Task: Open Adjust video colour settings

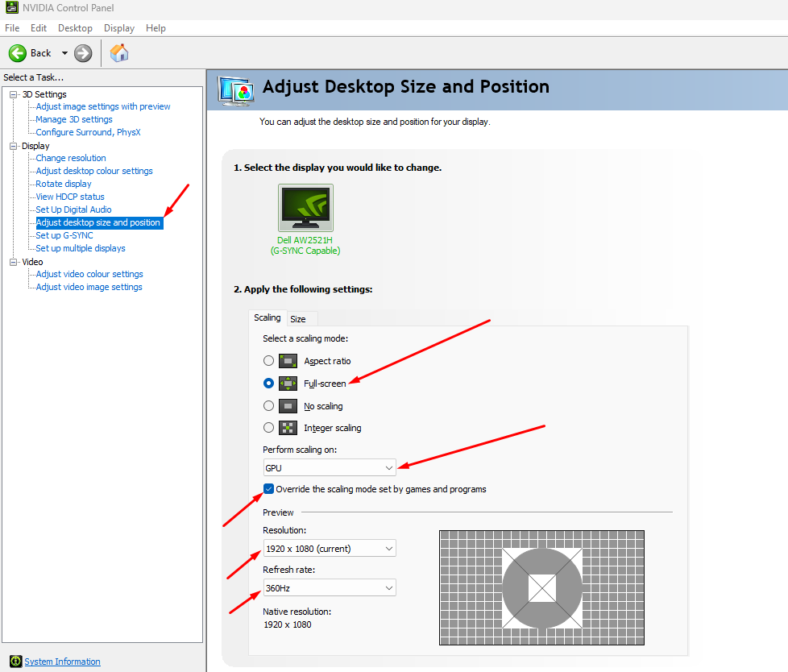Action: (x=89, y=274)
